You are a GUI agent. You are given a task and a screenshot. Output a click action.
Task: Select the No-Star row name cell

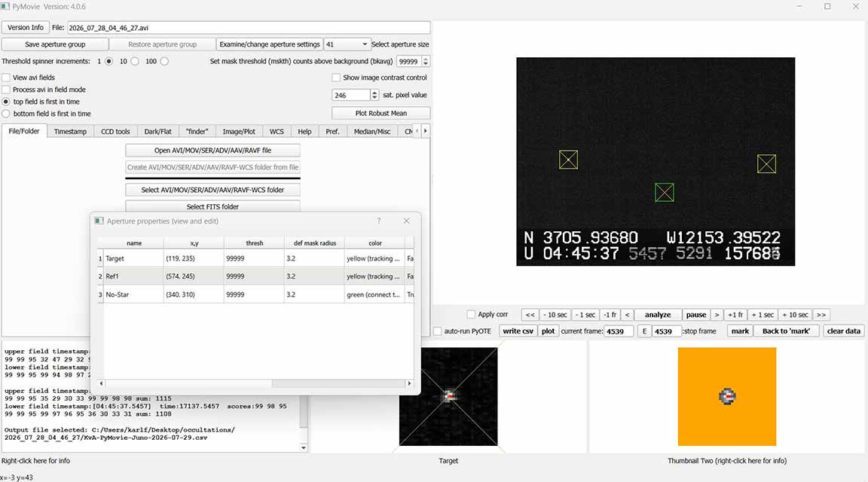tap(133, 294)
